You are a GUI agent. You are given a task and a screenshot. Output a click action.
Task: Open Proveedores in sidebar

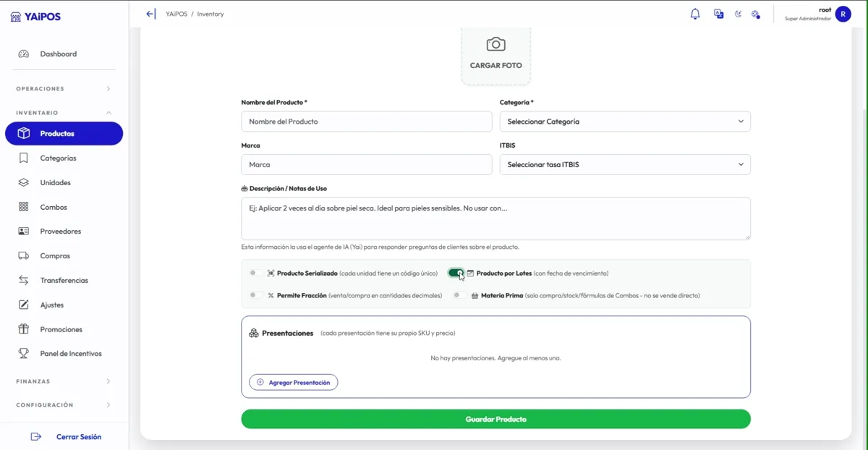coord(64,232)
